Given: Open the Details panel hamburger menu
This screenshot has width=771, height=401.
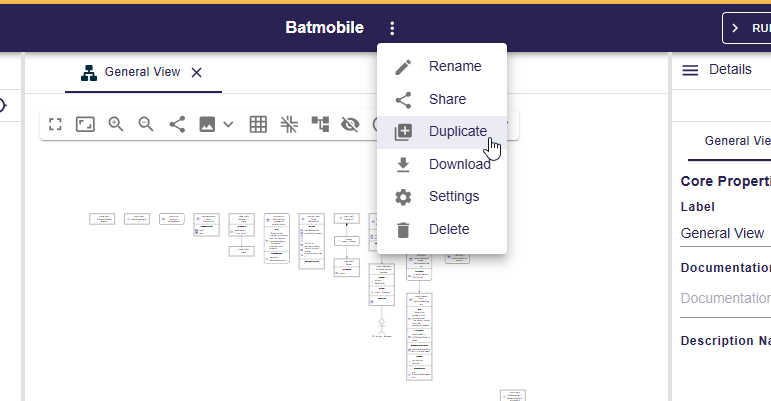Looking at the screenshot, I should [690, 70].
